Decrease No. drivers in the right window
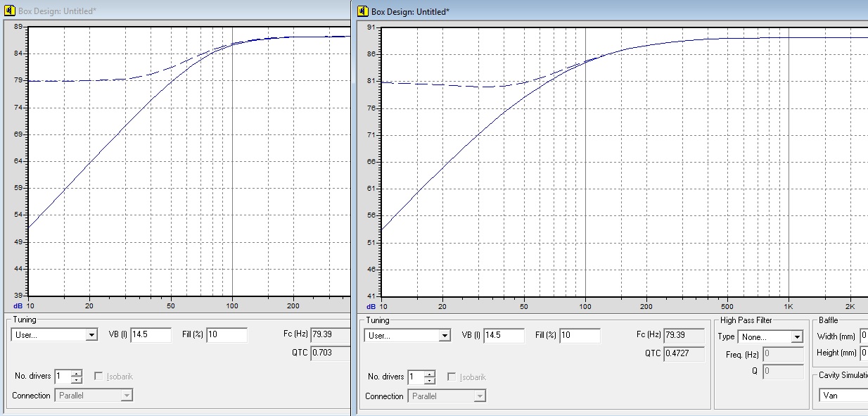 pyautogui.click(x=430, y=381)
